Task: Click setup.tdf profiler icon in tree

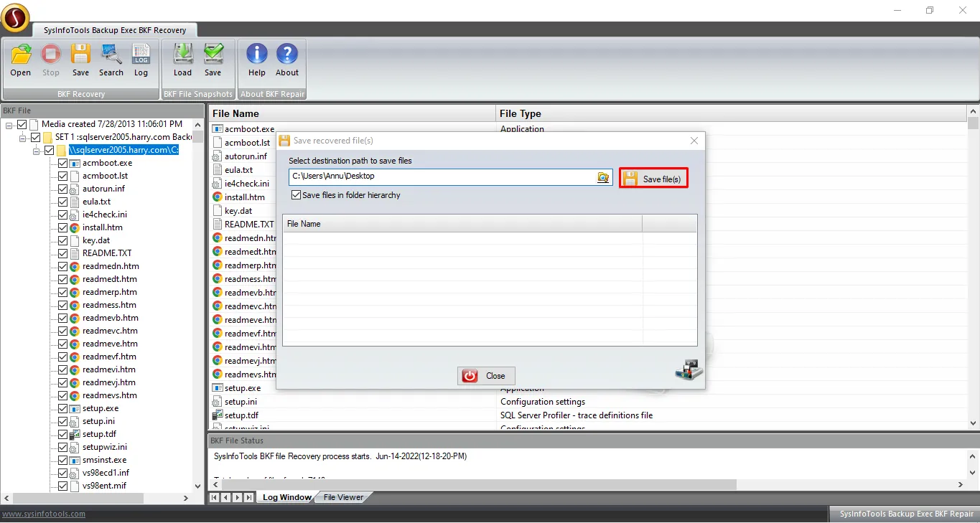Action: (x=75, y=434)
